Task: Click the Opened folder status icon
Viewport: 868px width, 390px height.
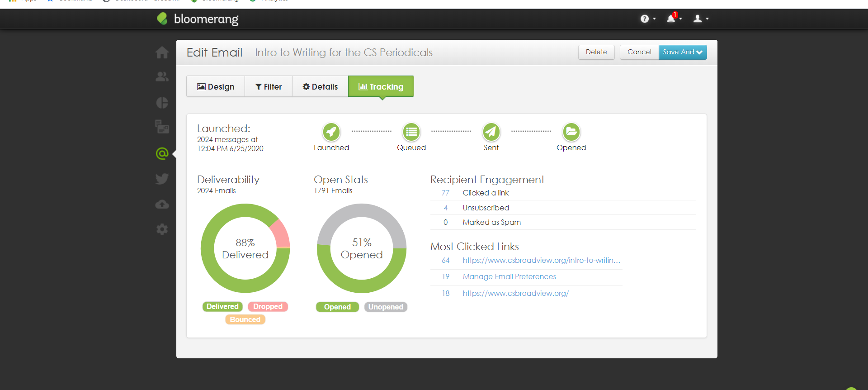Action: (x=571, y=132)
